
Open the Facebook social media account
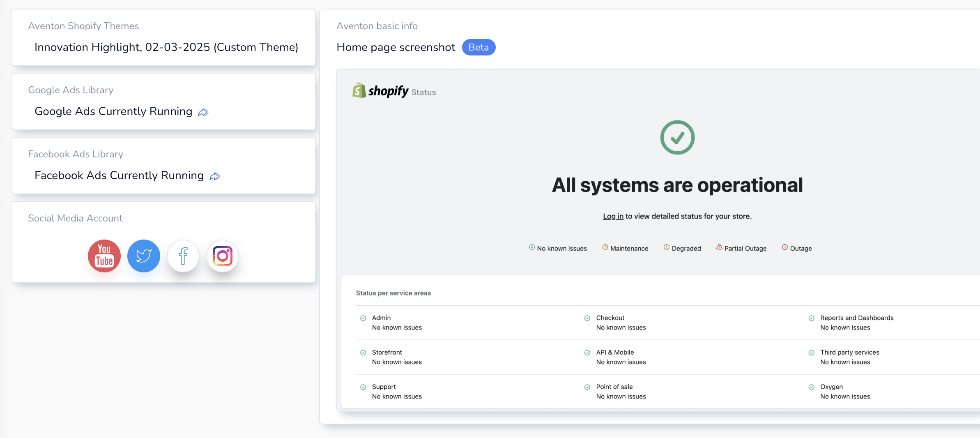coord(183,256)
